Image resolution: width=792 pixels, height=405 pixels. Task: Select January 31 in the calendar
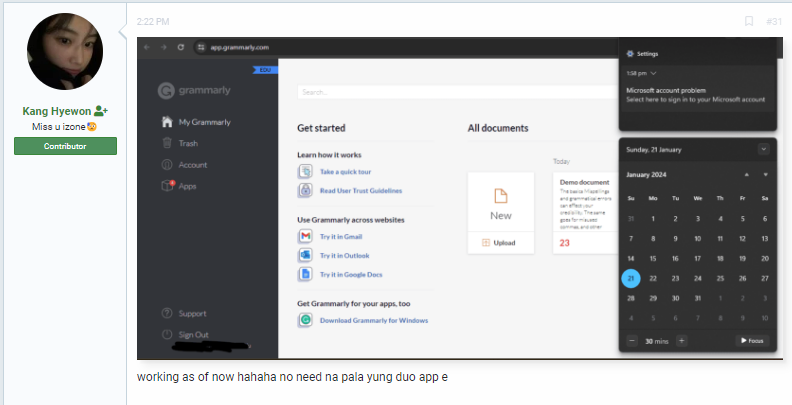(x=698, y=298)
